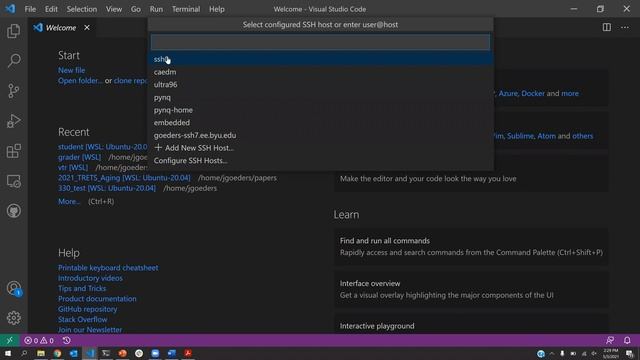Select goeders-ssh7.ee.byu.edu host

(320, 135)
